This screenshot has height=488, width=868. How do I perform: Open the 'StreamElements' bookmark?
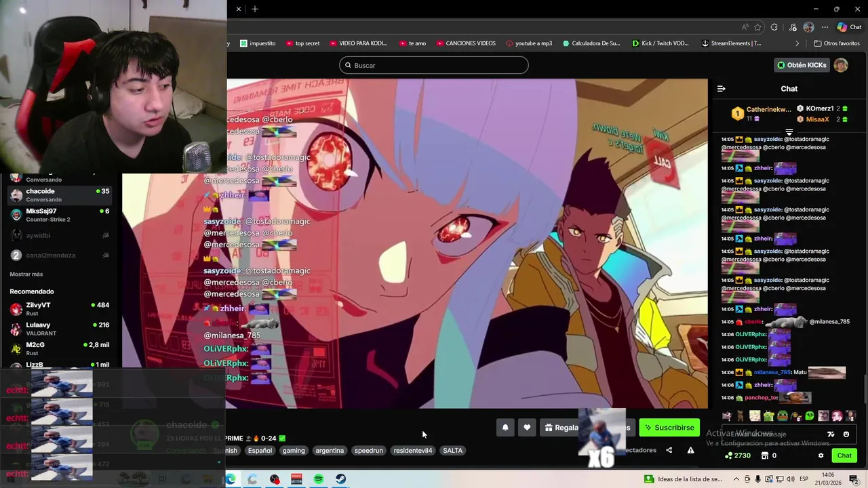[731, 43]
